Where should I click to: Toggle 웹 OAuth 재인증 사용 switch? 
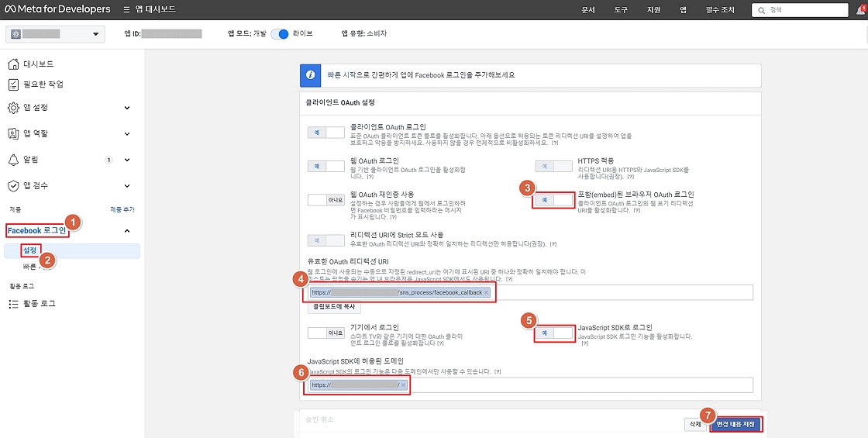pos(326,199)
